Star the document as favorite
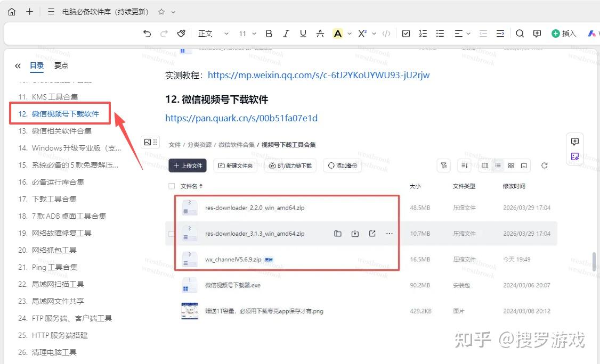Viewport: 600px width, 364px height. (161, 12)
